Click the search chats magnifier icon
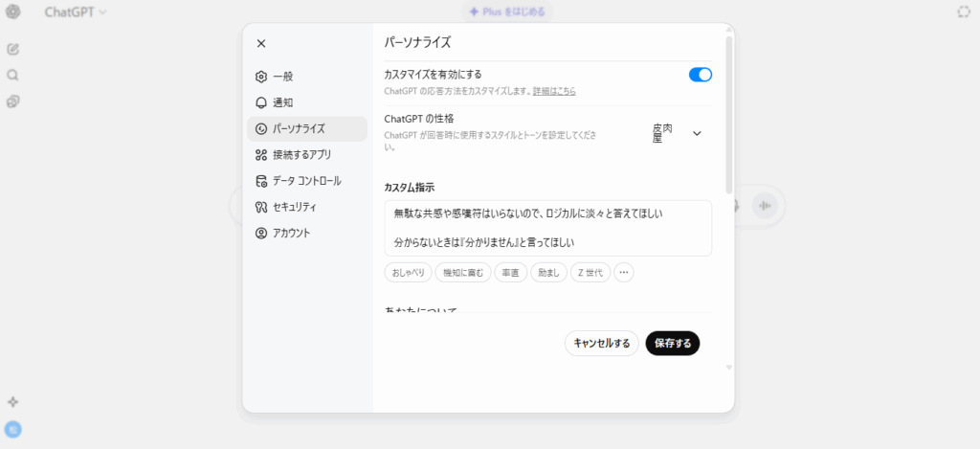Viewport: 980px width, 449px height. 13,75
